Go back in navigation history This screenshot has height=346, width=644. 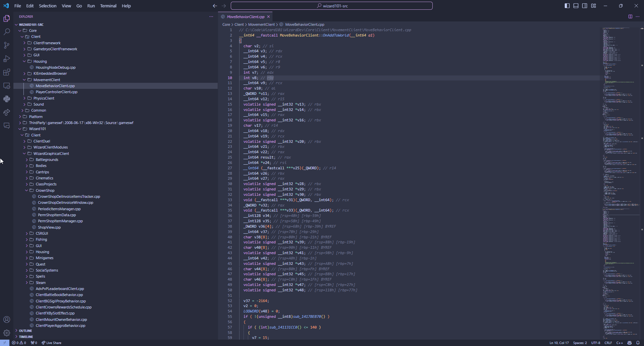coord(215,6)
